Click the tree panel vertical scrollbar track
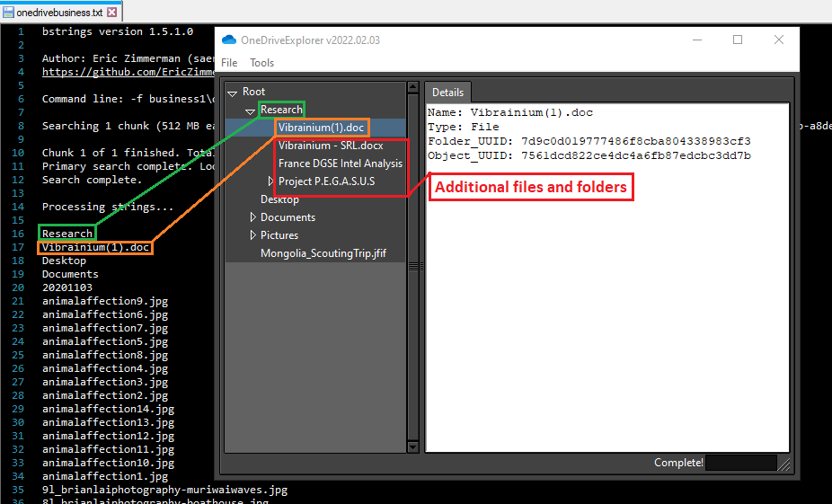 click(x=412, y=268)
